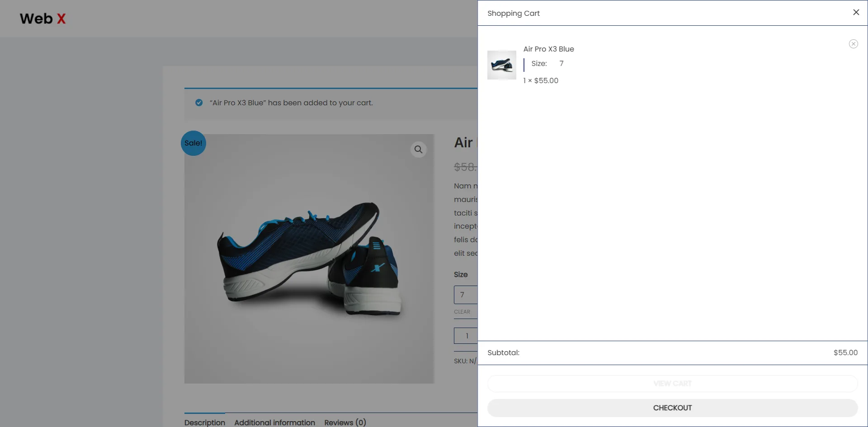Click the View Cart button

point(672,384)
